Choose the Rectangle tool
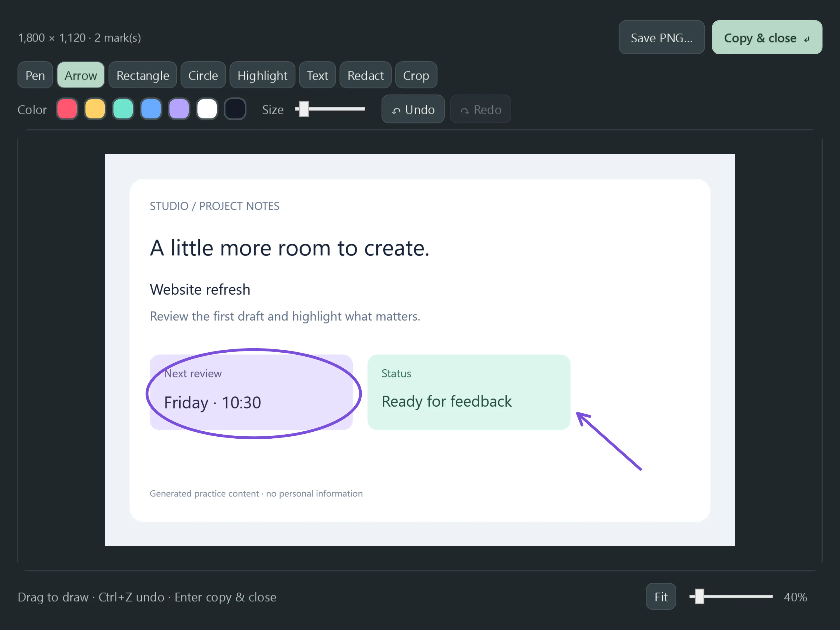This screenshot has width=840, height=630. [143, 75]
